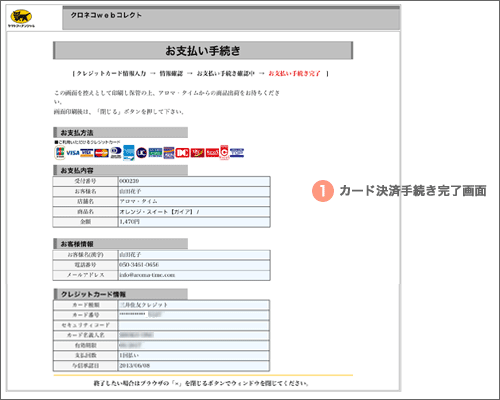Click the 金額 field showing 1,470円
The height and width of the screenshot is (400, 500).
pos(194,222)
